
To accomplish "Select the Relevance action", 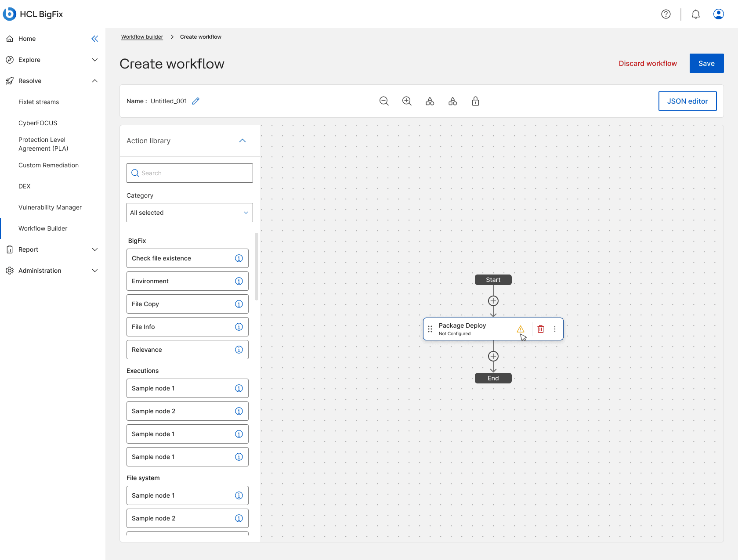I will coord(188,350).
